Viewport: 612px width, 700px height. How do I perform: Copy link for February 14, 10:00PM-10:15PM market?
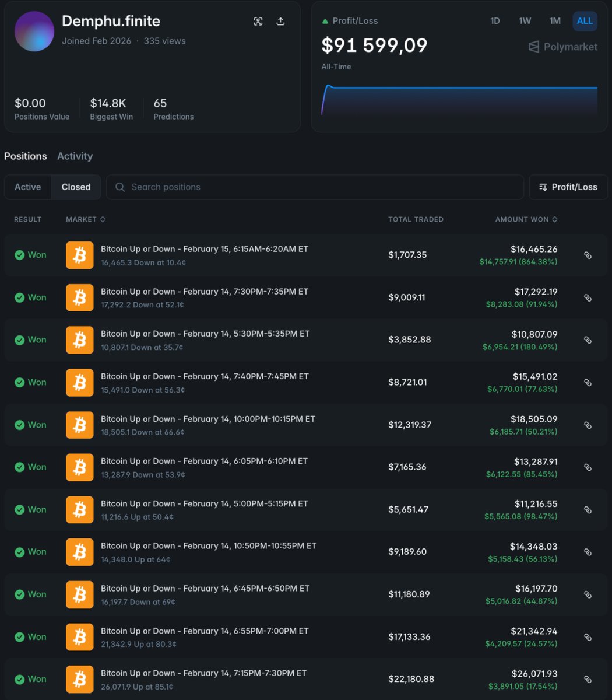588,425
